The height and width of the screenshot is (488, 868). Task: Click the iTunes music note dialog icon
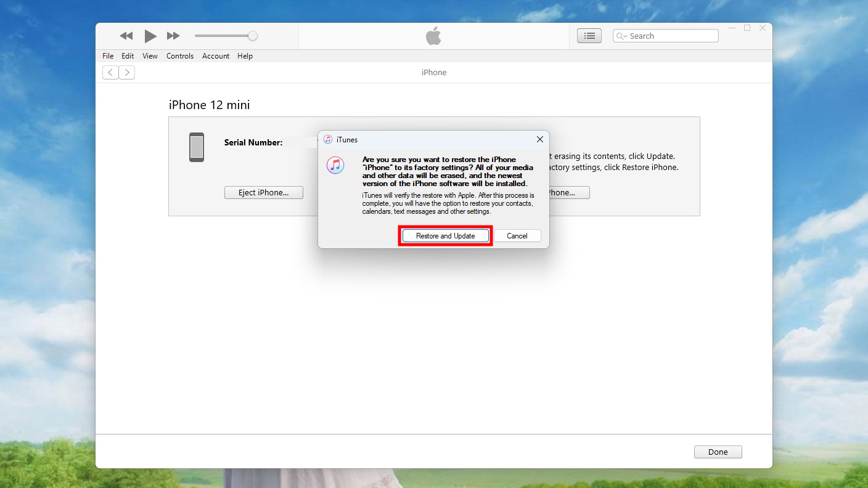click(x=335, y=165)
